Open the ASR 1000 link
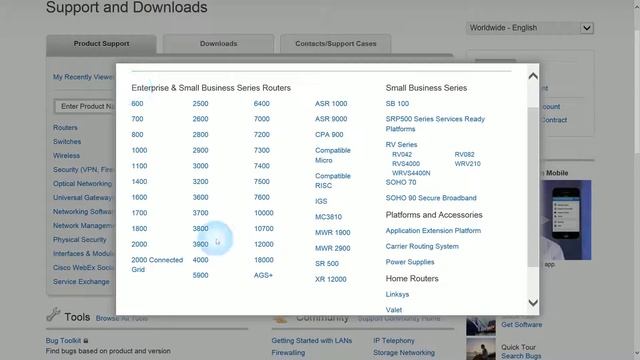Viewport: 640px width, 360px height. pyautogui.click(x=331, y=104)
